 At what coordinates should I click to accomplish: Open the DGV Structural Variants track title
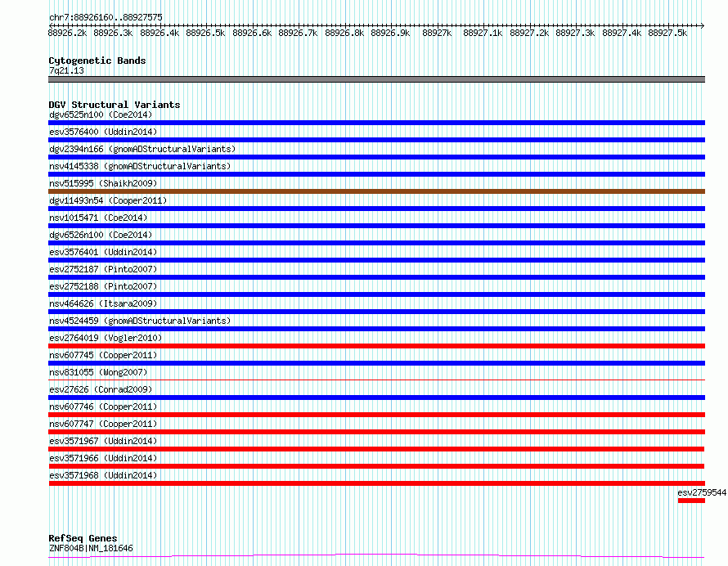[x=115, y=105]
